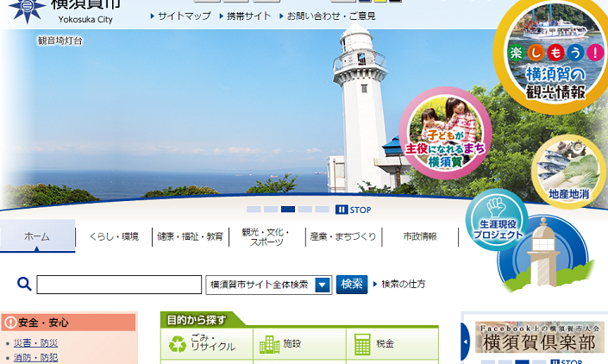608x364 pixels.
Task: Click the 施設 buildings icon
Action: [269, 344]
